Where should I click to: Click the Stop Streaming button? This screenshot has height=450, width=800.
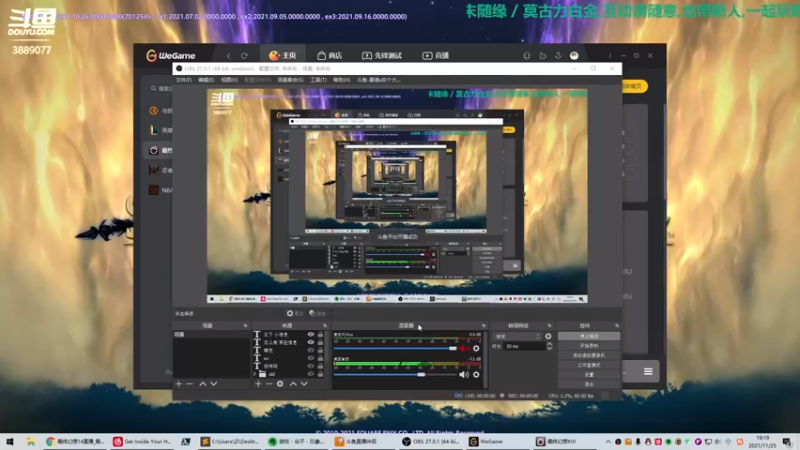[x=589, y=336]
